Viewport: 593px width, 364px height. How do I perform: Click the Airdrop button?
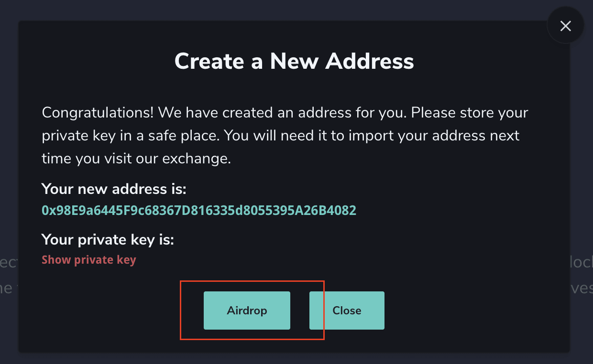click(247, 310)
